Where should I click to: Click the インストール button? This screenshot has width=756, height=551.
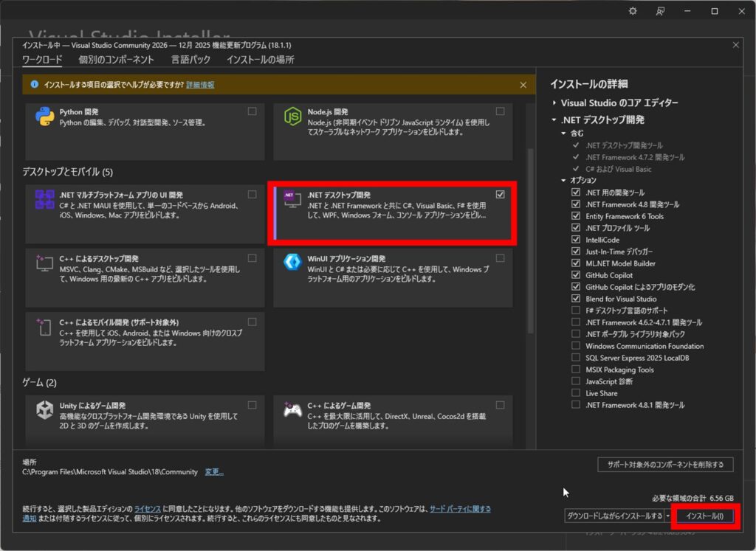(707, 516)
